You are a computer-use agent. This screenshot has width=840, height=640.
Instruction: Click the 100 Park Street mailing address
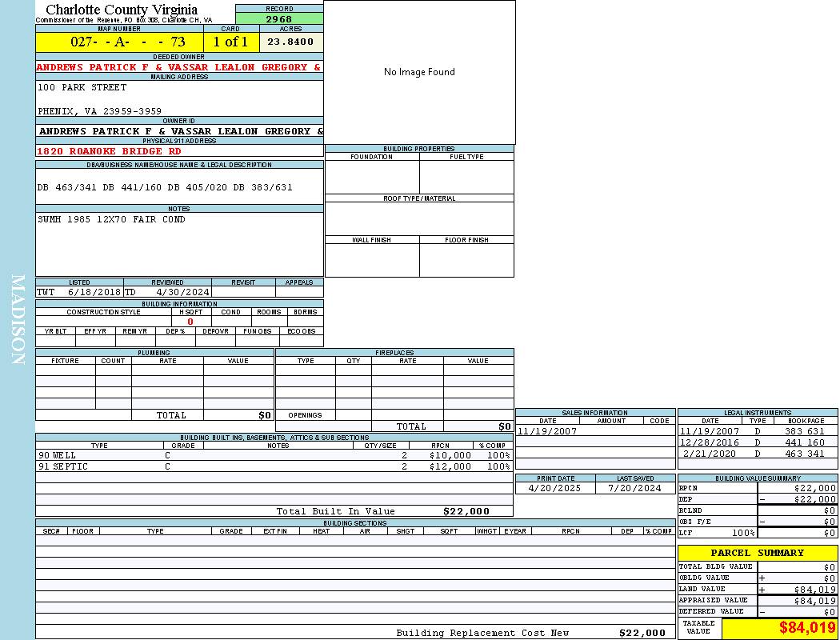82,87
